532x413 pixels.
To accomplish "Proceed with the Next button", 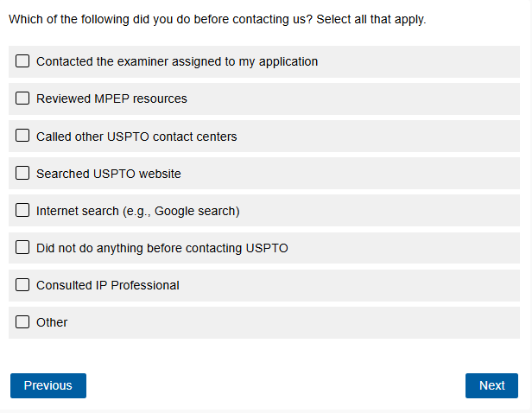I will pos(491,385).
